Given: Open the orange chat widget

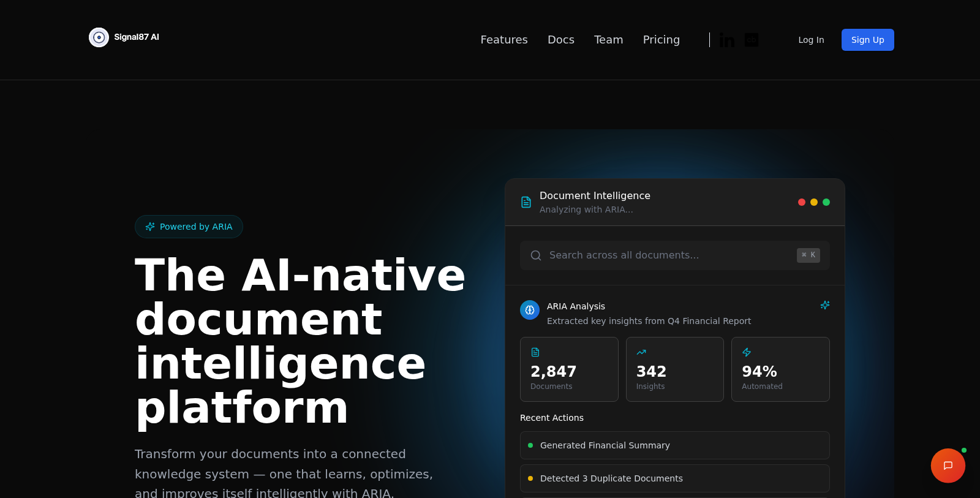Looking at the screenshot, I should pyautogui.click(x=948, y=466).
